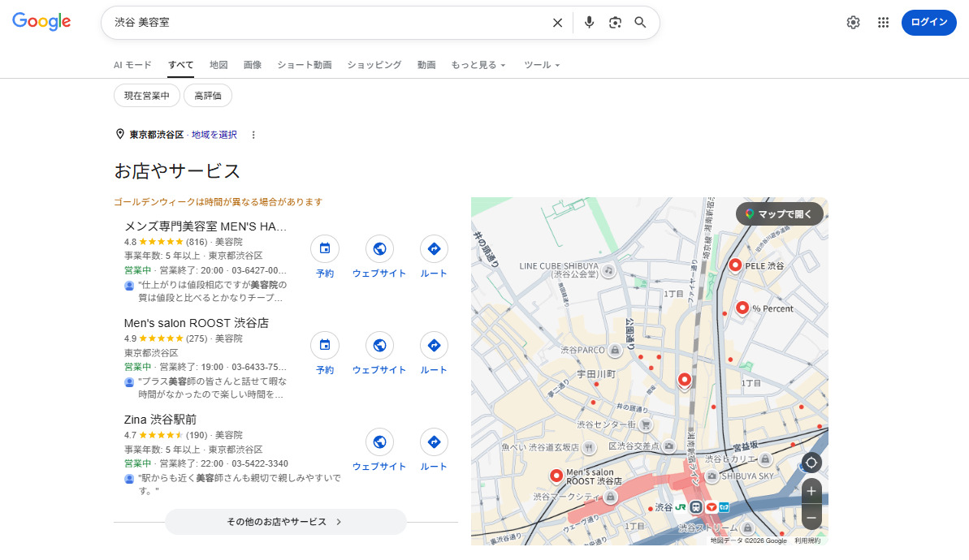Screen dimensions: 969x560
Task: Click 予約 calendar icon for Men's salon ROOST
Action: pyautogui.click(x=325, y=345)
